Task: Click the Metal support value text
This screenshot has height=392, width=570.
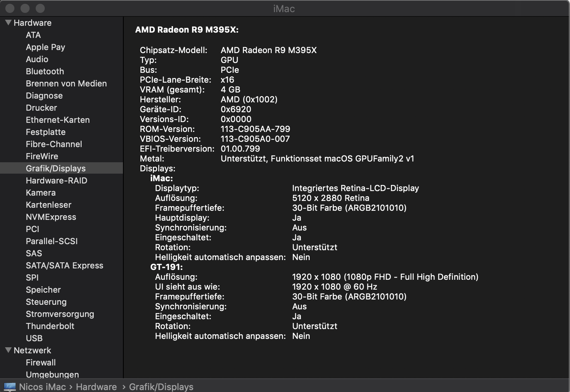Action: pyautogui.click(x=318, y=158)
